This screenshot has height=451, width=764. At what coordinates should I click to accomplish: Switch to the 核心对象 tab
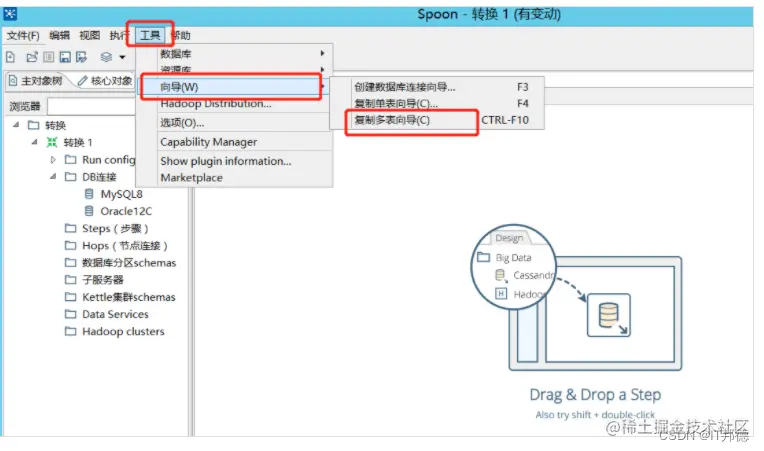105,81
